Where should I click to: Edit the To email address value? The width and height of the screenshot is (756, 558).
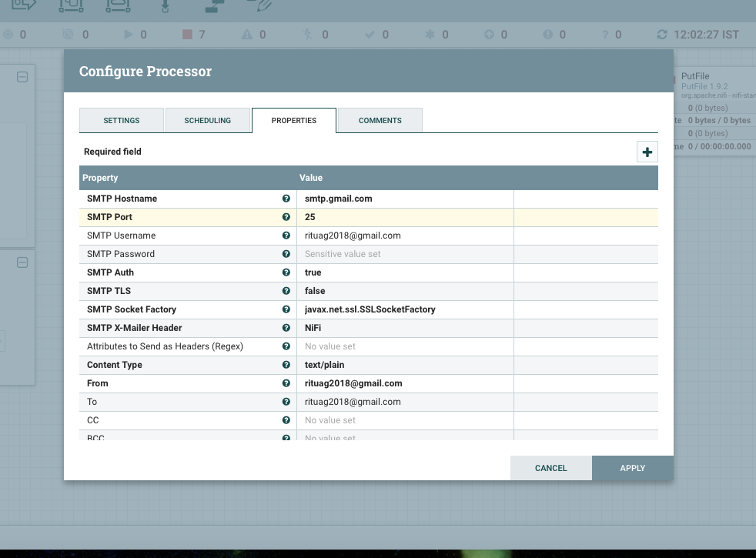tap(405, 402)
